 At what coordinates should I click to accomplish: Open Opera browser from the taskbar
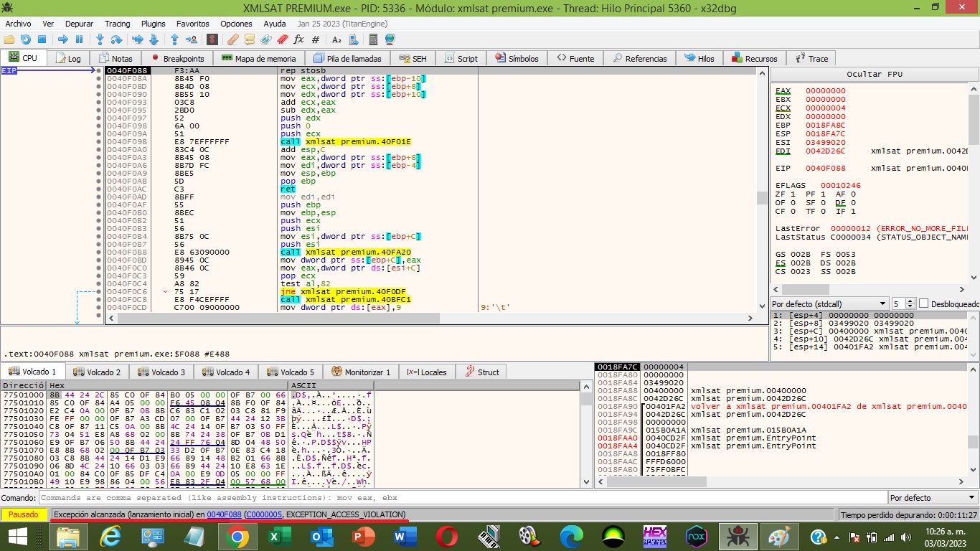[x=447, y=536]
